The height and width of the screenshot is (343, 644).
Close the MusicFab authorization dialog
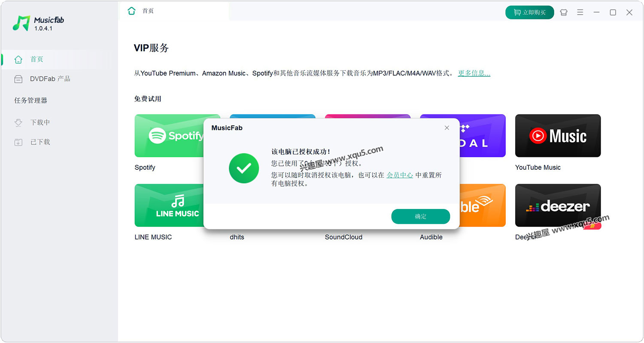pos(447,128)
